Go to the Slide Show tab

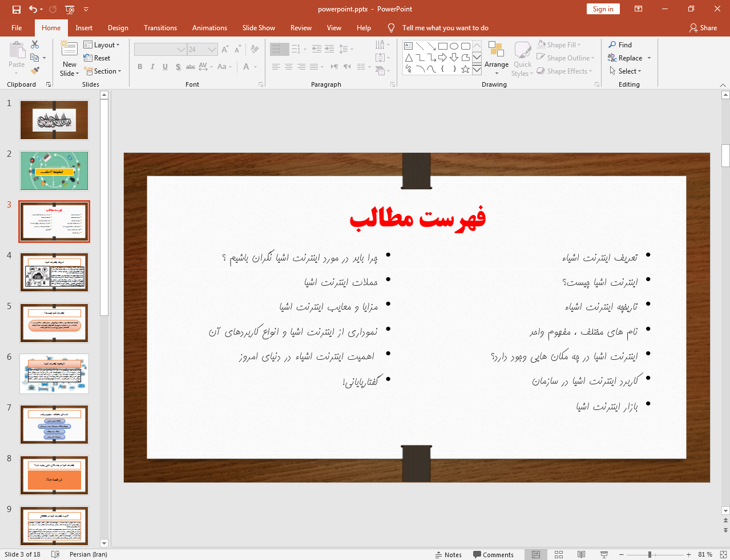click(259, 27)
